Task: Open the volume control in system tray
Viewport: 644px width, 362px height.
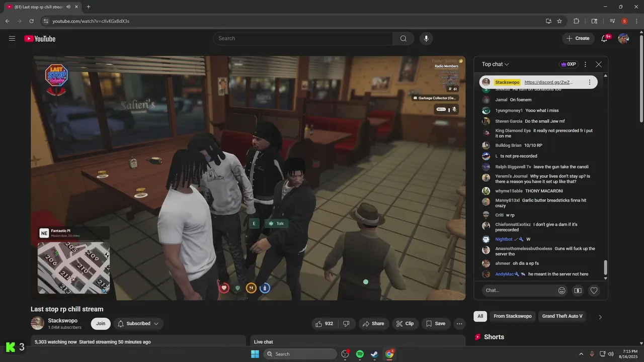Action: point(611,354)
